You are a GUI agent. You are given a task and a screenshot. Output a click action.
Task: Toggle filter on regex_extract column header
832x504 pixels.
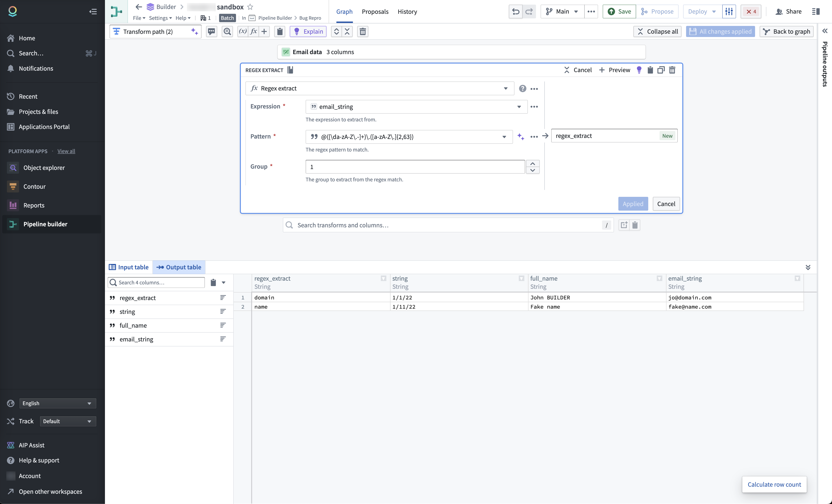[383, 279]
